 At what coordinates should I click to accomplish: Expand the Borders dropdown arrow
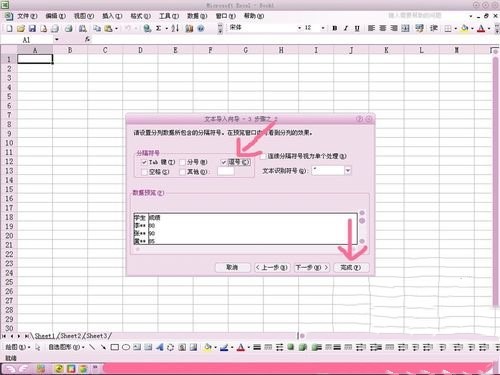455,29
